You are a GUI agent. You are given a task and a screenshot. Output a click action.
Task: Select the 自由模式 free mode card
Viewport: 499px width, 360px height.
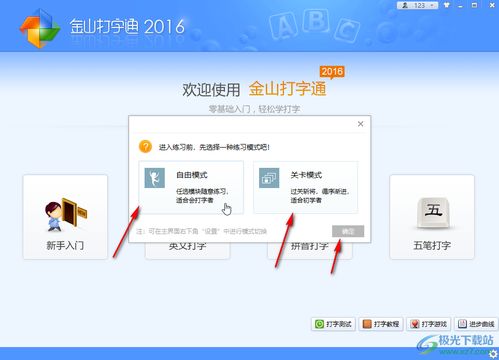pyautogui.click(x=191, y=187)
